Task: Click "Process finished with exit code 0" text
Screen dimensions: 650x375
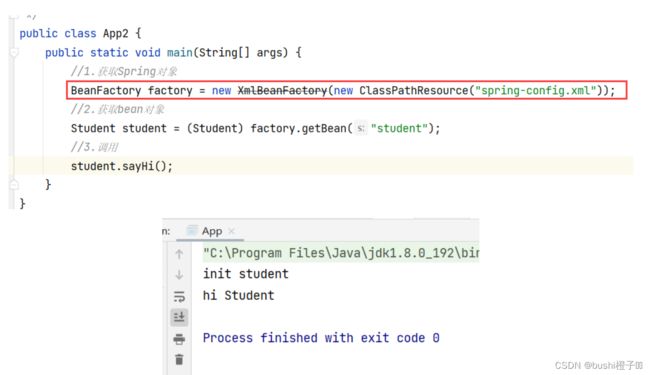Action: (x=321, y=338)
